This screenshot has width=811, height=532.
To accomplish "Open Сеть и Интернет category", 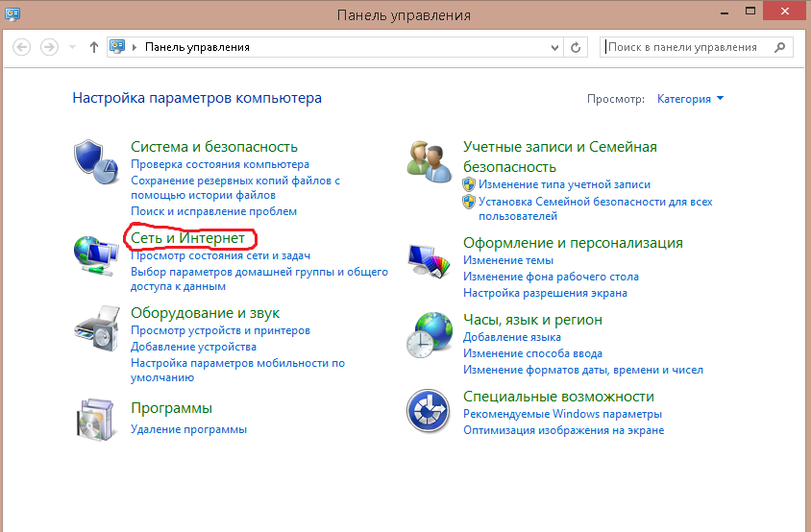I will click(x=187, y=238).
